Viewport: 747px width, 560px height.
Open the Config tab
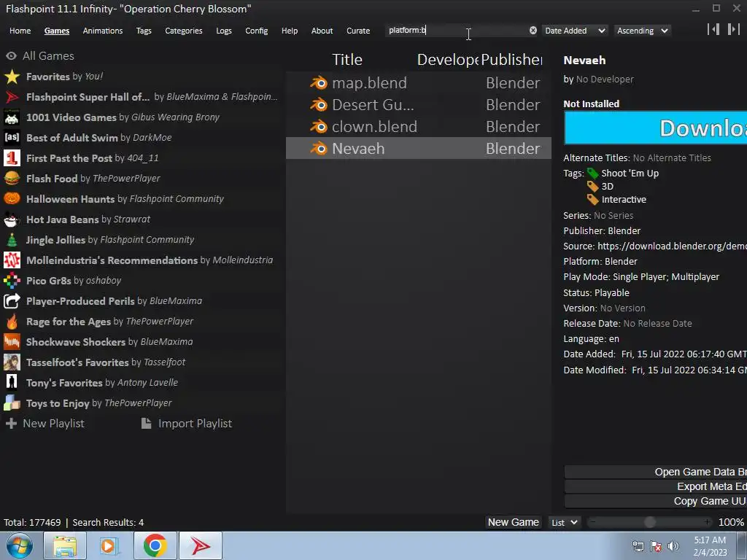point(256,31)
